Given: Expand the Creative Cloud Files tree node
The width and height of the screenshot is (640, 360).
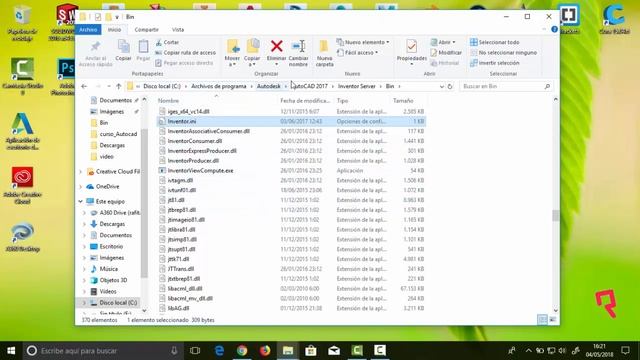Looking at the screenshot, I should coord(81,172).
